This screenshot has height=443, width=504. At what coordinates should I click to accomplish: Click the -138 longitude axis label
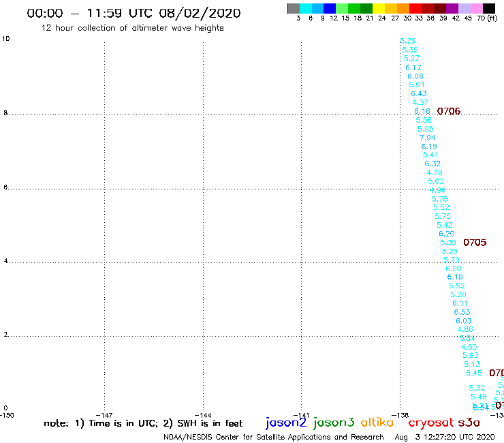coord(400,415)
